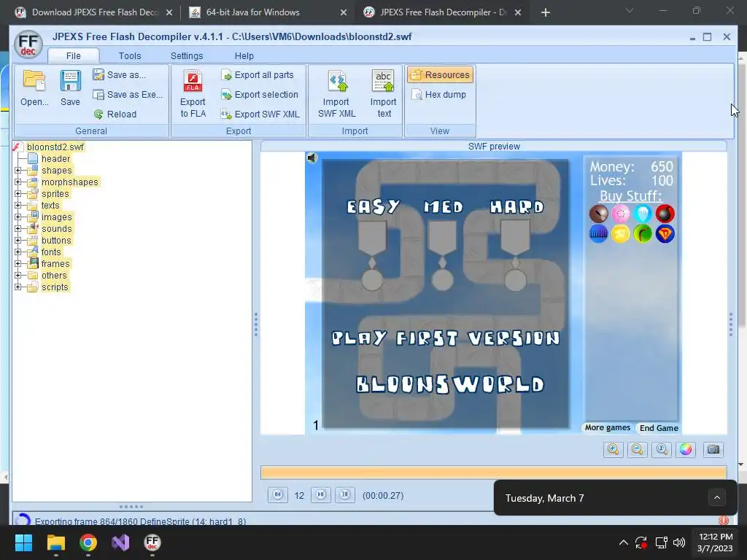This screenshot has height=560, width=747.
Task: Click the orange playback progress bar
Action: [494, 472]
